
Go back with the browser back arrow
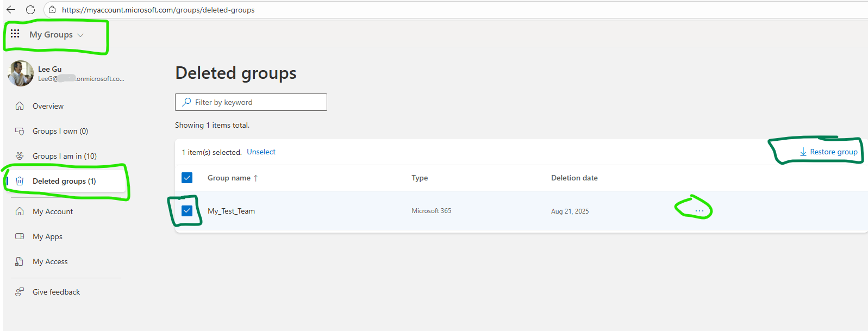click(x=11, y=10)
